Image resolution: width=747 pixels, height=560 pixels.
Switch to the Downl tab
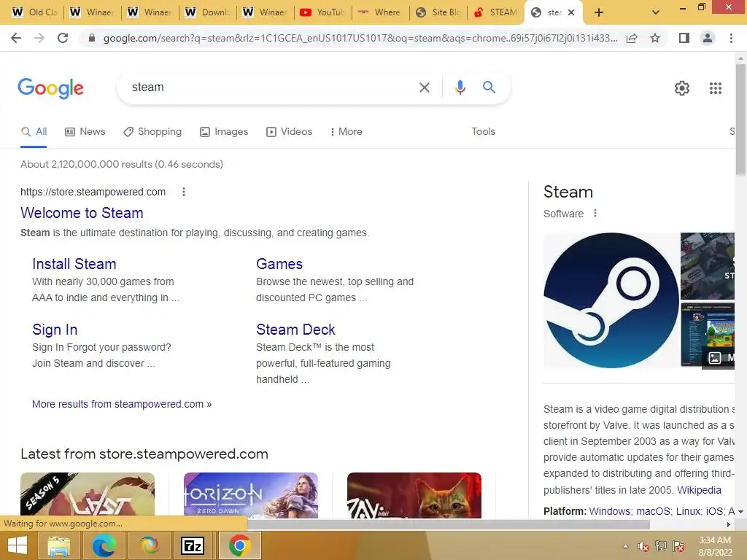207,12
